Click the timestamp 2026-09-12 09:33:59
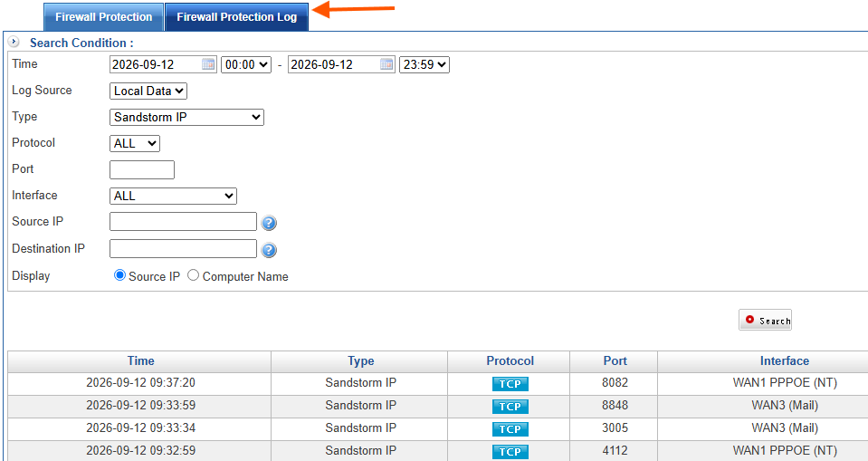Viewport: 868px width, 461px height. tap(140, 406)
